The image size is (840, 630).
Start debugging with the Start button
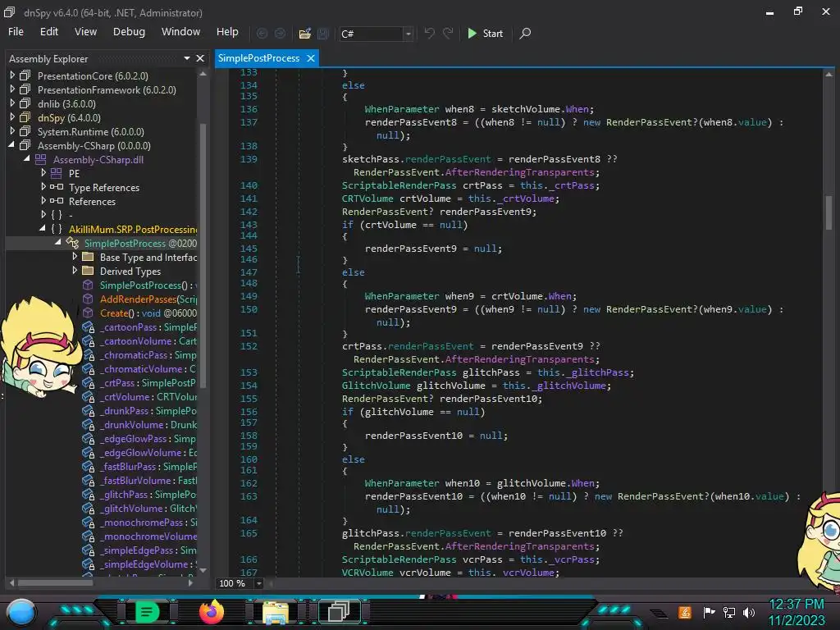485,33
